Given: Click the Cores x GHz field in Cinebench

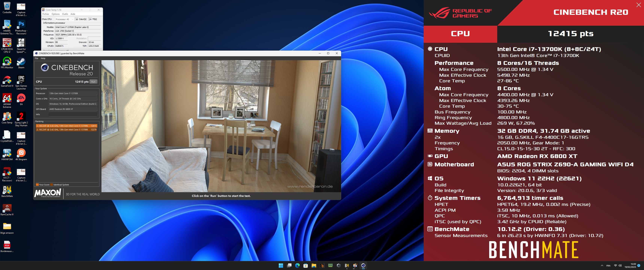Looking at the screenshot, I should (x=73, y=99).
